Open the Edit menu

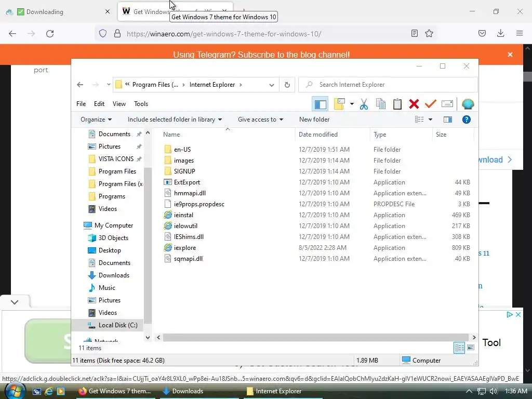tap(99, 104)
